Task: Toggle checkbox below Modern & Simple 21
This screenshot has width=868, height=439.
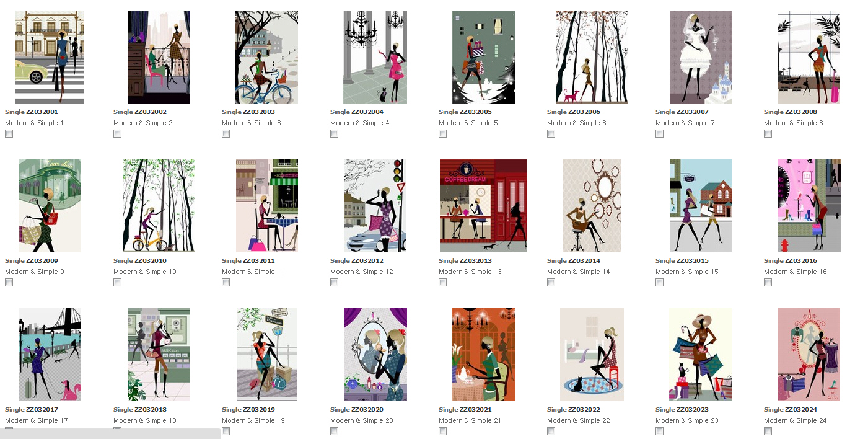Action: pos(443,432)
